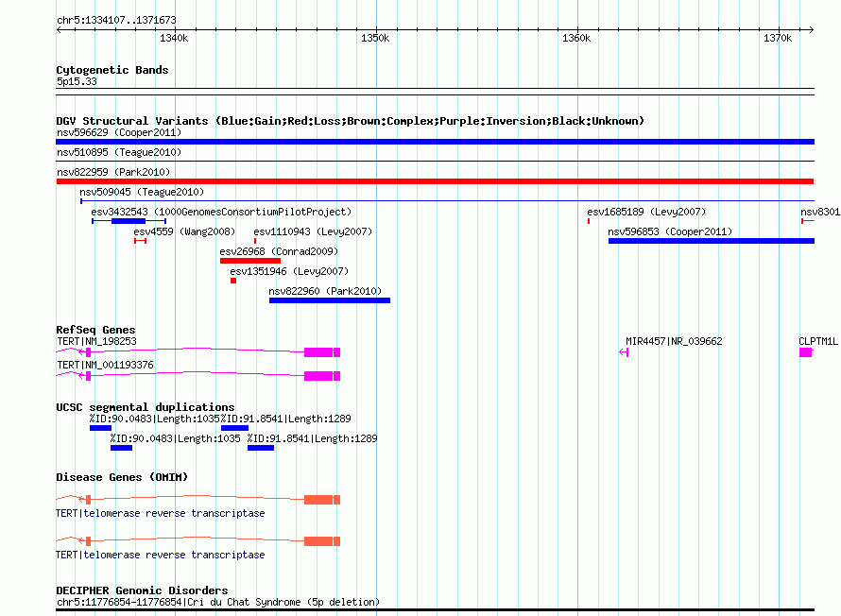Click the CLPTM1L gene block
This screenshot has width=841, height=616.
(806, 352)
